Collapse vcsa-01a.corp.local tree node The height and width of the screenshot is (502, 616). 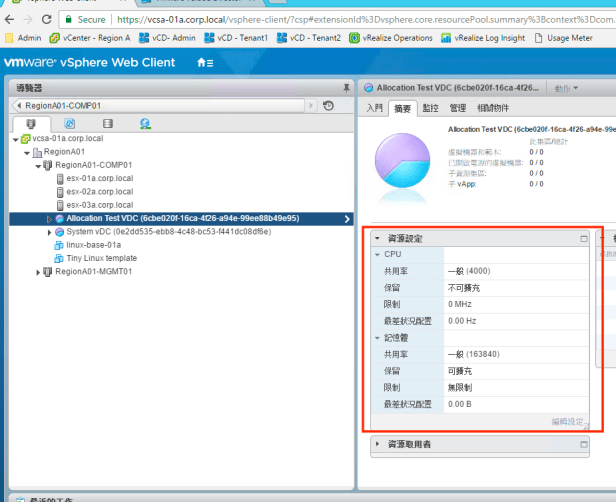16,139
